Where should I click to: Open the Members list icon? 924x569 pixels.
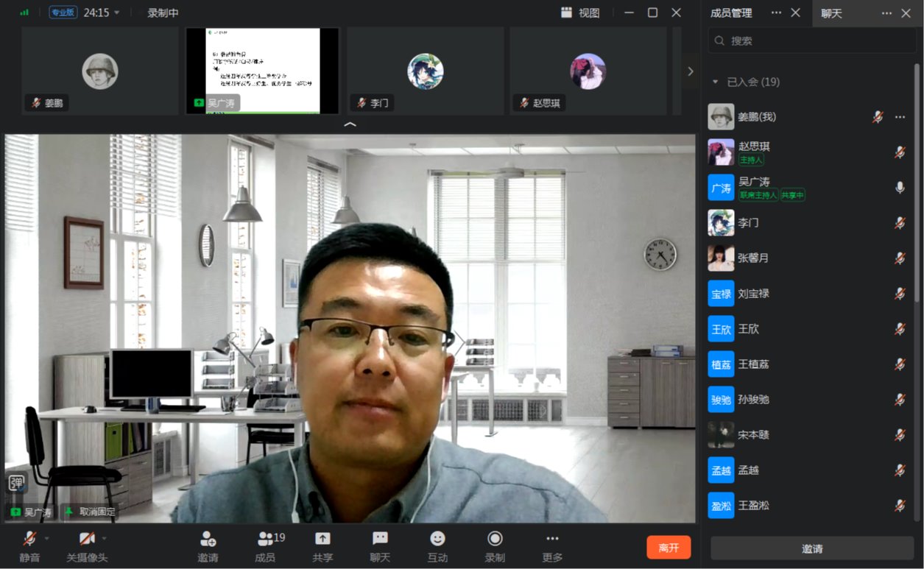point(265,539)
